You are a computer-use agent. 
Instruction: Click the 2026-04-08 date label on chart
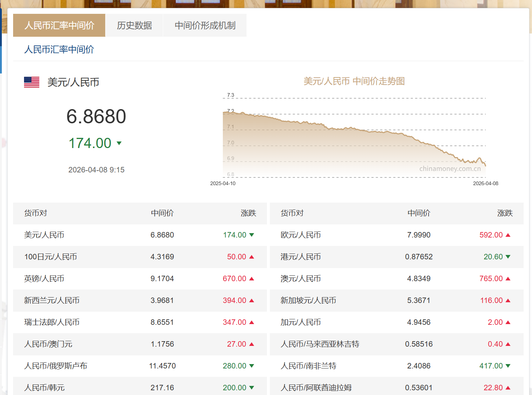coord(486,183)
